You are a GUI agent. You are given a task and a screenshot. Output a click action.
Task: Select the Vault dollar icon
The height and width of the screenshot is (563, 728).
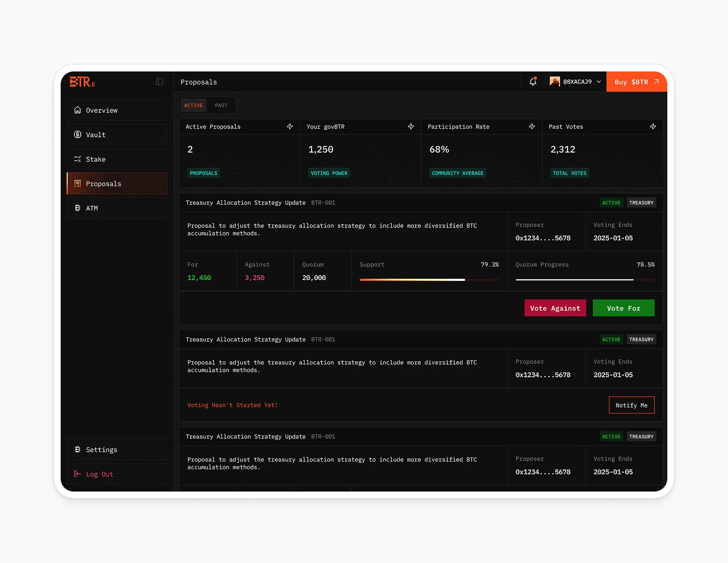pos(78,134)
